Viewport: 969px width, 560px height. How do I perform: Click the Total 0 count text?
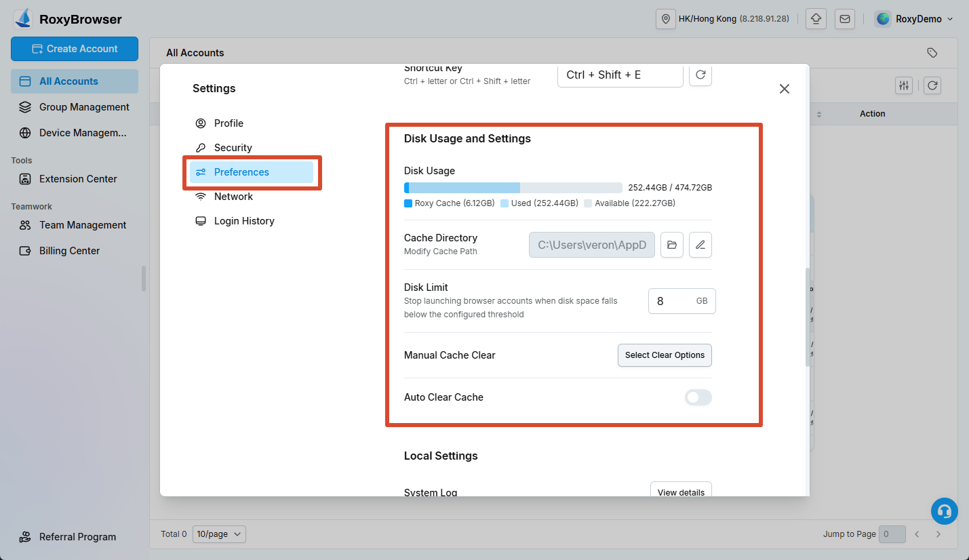[174, 534]
